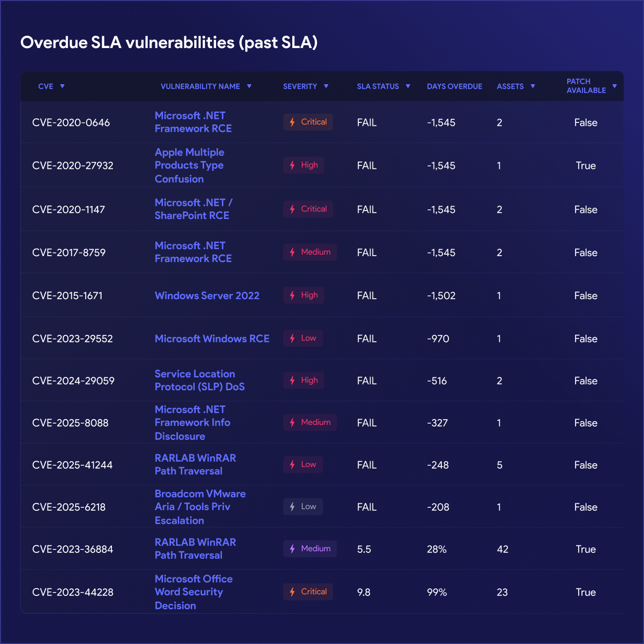Select the CVE-2024-29059 cell
Image resolution: width=644 pixels, height=644 pixels.
pyautogui.click(x=73, y=381)
